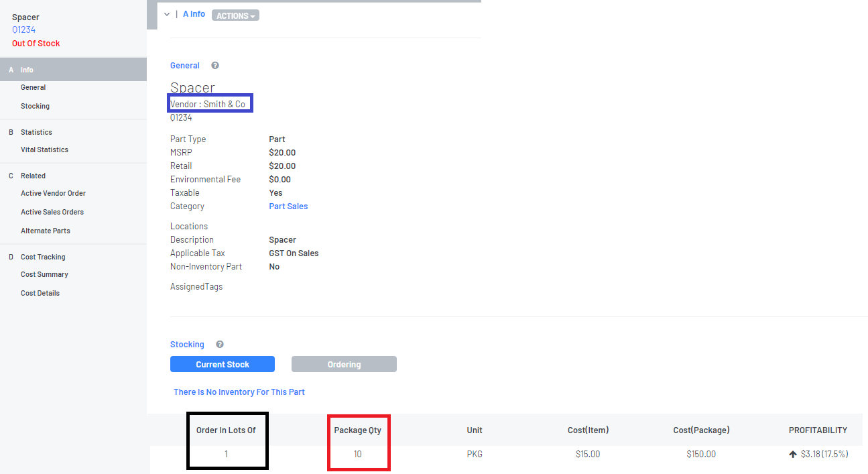Click the A Info header link
The width and height of the screenshot is (868, 474).
point(194,14)
